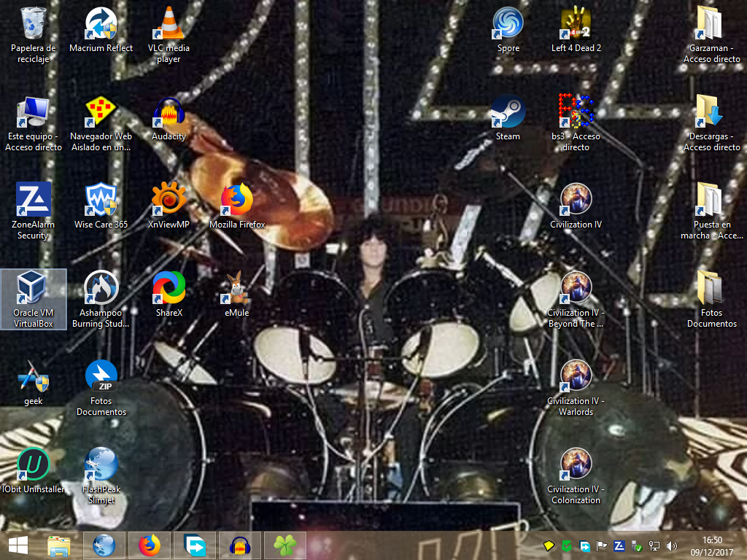Switch to Slimjet globe taskbar button

click(x=104, y=545)
